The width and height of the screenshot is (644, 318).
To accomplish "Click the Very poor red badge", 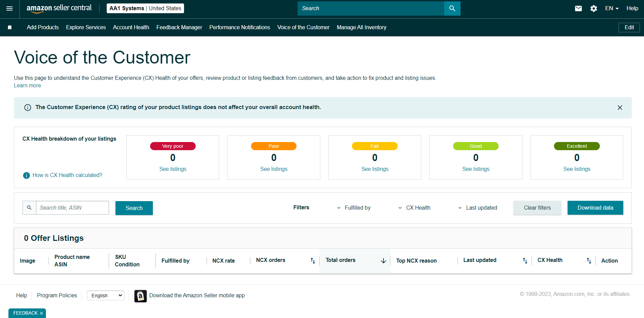I will 173,146.
